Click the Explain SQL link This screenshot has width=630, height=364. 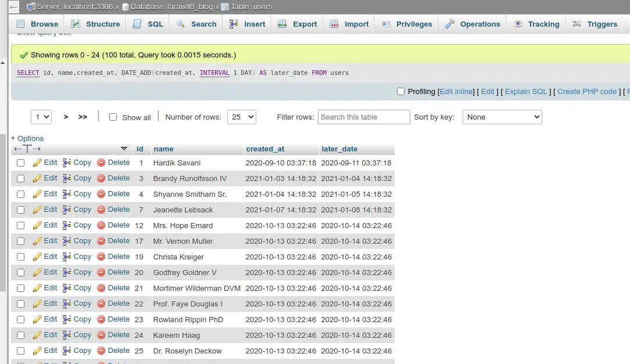(526, 92)
